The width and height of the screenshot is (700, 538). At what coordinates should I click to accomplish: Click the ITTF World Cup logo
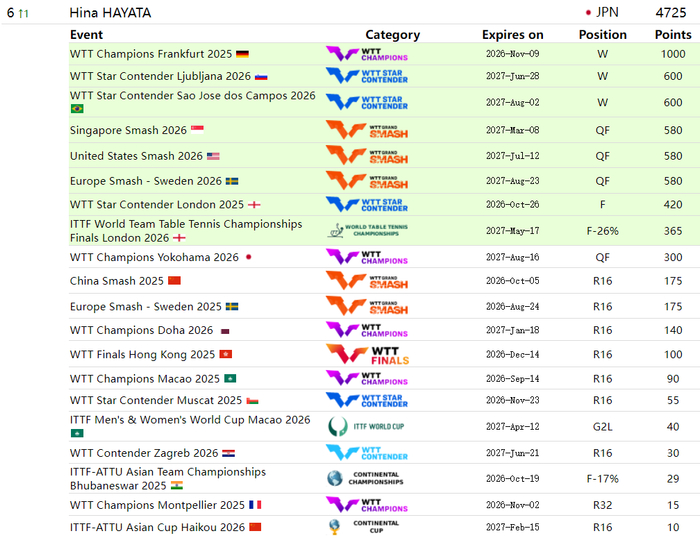(366, 426)
